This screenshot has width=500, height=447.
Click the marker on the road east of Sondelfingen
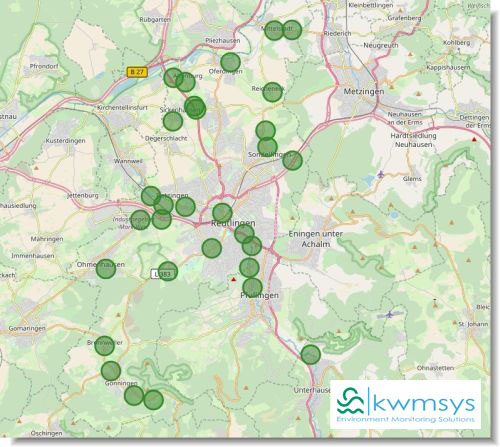tap(292, 160)
